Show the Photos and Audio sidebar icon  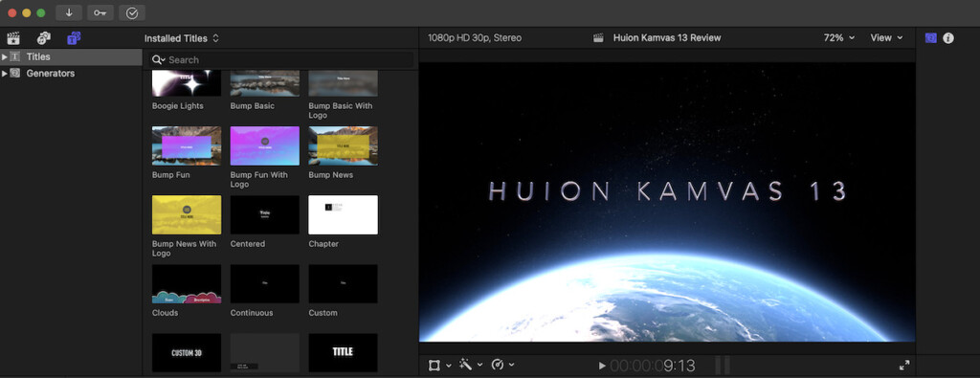(43, 38)
